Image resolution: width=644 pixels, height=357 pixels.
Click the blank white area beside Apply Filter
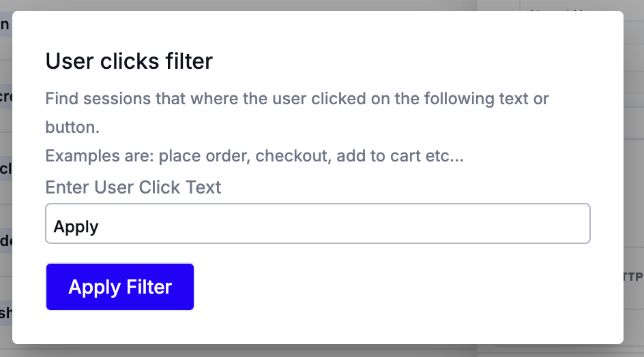390,288
